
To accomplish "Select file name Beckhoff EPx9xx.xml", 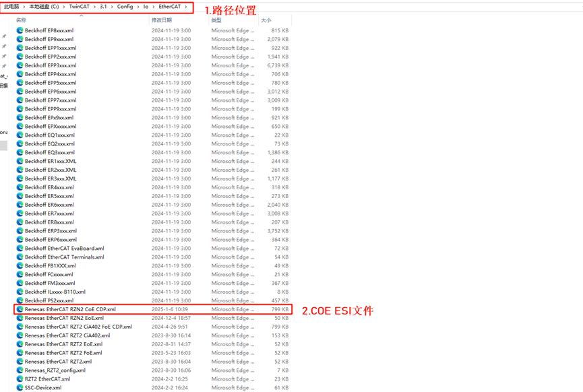I will pos(49,117).
